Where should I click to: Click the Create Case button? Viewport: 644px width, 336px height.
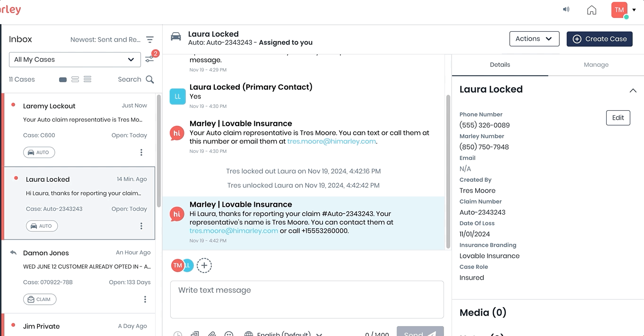[599, 39]
